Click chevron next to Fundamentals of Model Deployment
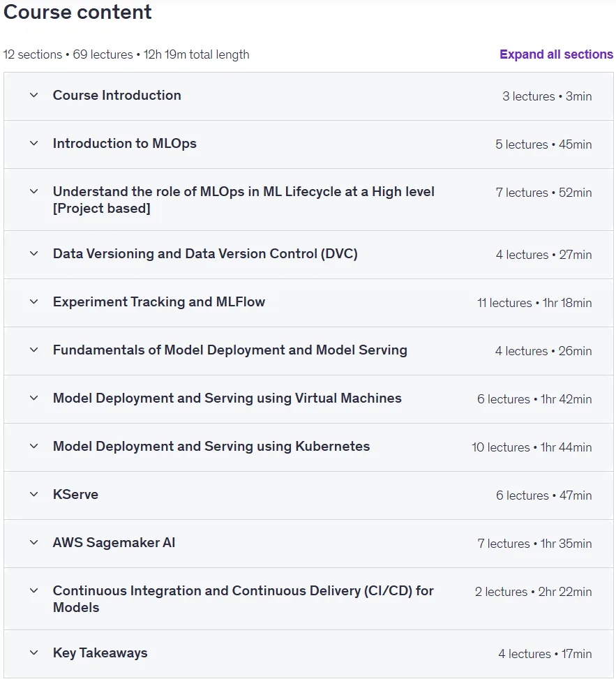 33,350
